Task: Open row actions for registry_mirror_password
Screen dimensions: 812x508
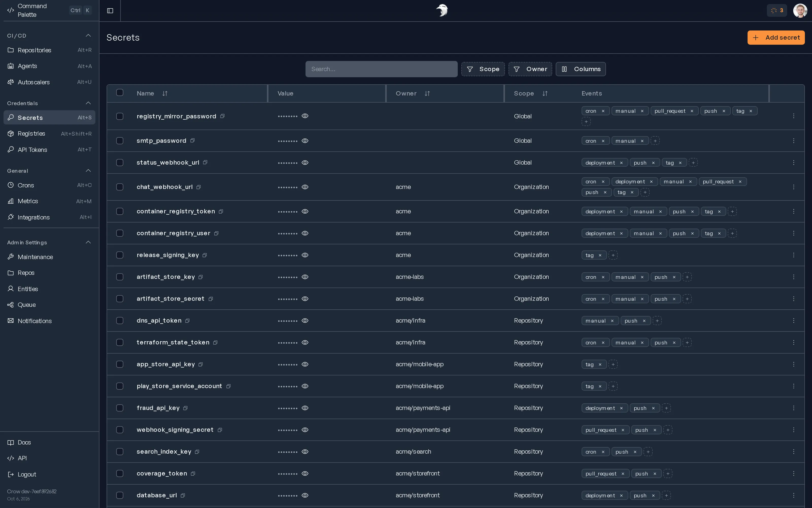Action: pyautogui.click(x=793, y=116)
